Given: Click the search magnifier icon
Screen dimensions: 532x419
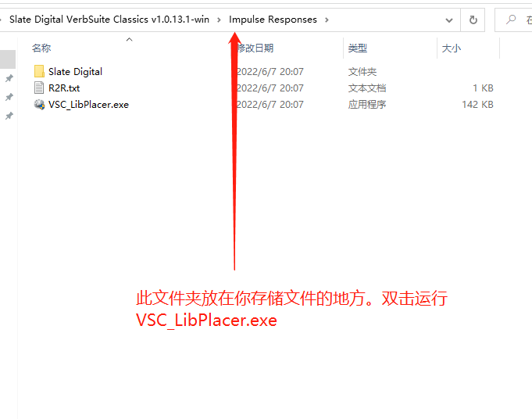Looking at the screenshot, I should coord(511,20).
